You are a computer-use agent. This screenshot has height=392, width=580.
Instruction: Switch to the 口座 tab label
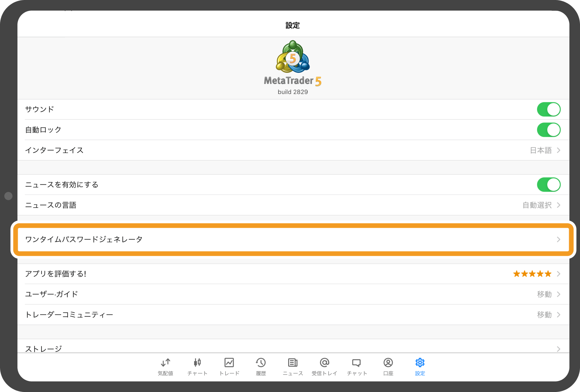click(388, 373)
